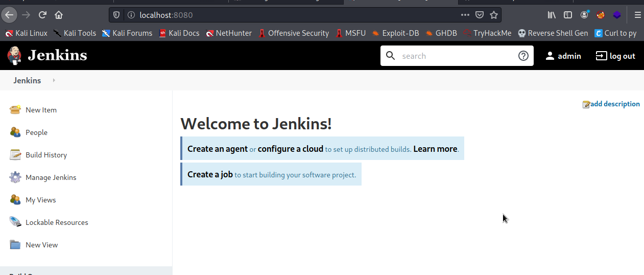Open the Exploit-DB bookmark

pyautogui.click(x=395, y=33)
